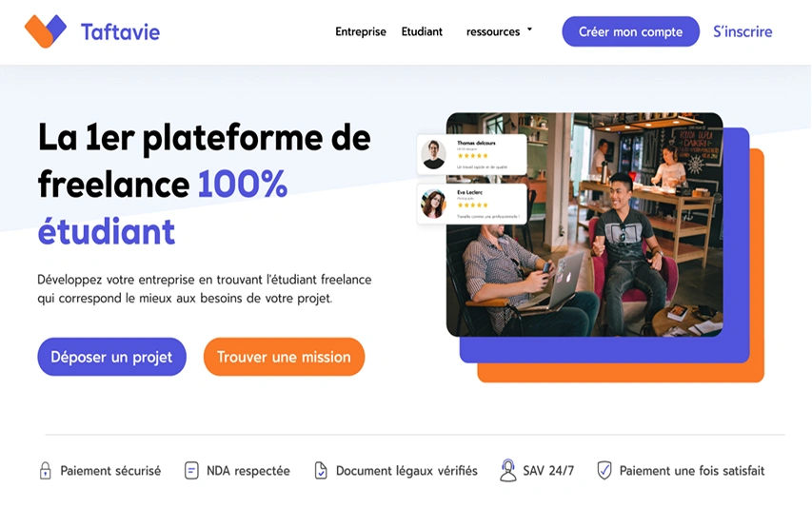Click the Déposer un projet button
The width and height of the screenshot is (812, 508).
112,357
